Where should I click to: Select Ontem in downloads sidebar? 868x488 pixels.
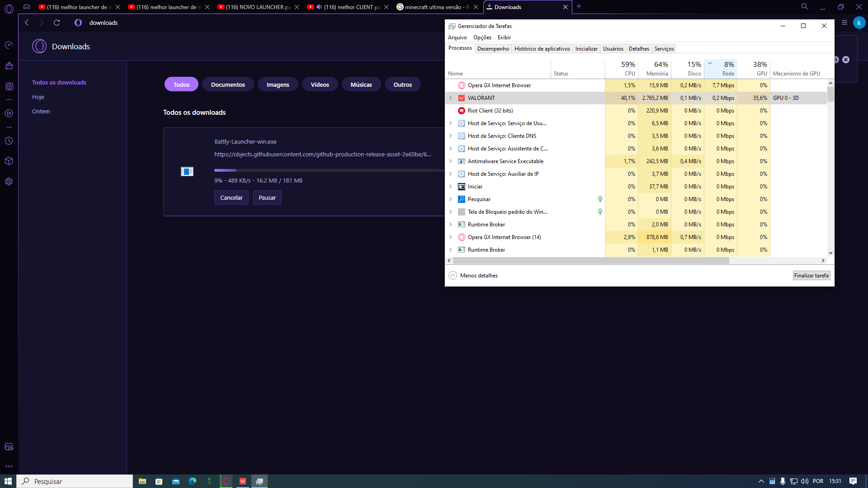[41, 112]
